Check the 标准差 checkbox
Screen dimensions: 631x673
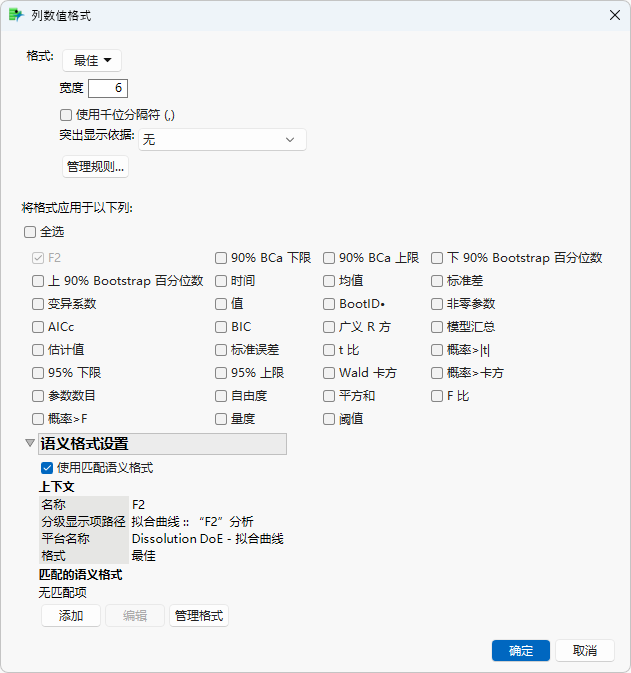pyautogui.click(x=437, y=281)
